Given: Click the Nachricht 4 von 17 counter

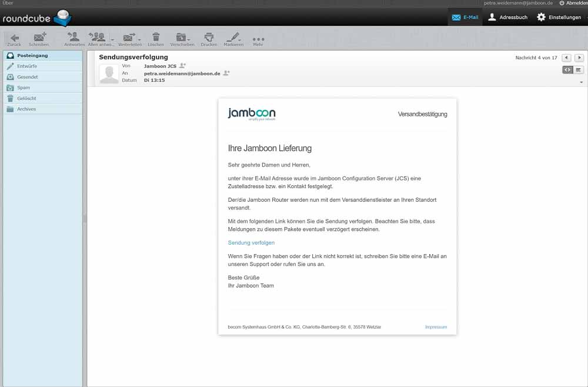Looking at the screenshot, I should pos(536,58).
